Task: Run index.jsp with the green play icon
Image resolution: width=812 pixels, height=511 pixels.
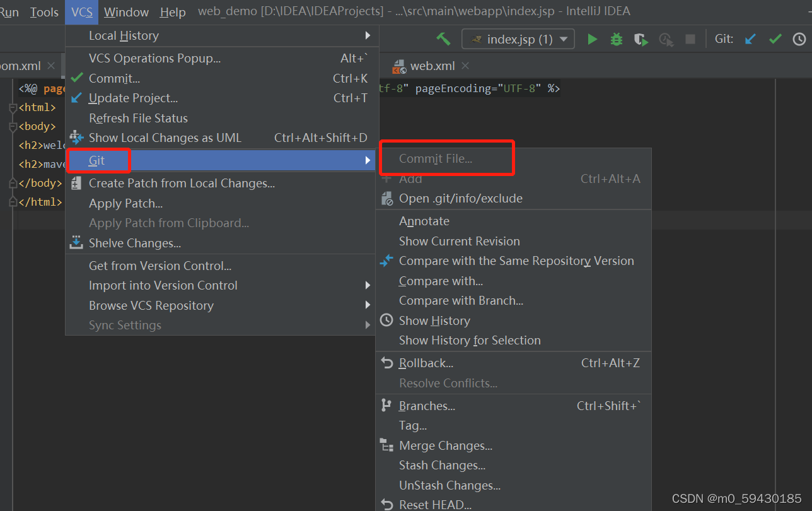Action: click(592, 39)
